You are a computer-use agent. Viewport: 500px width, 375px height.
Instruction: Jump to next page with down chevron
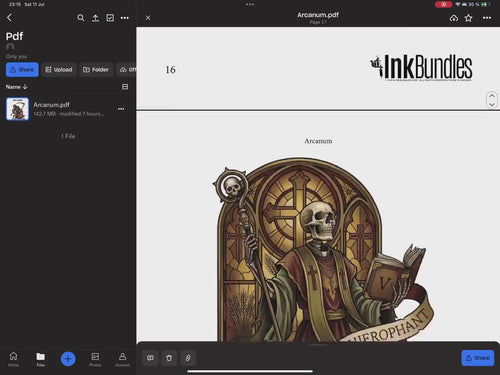coord(492,104)
